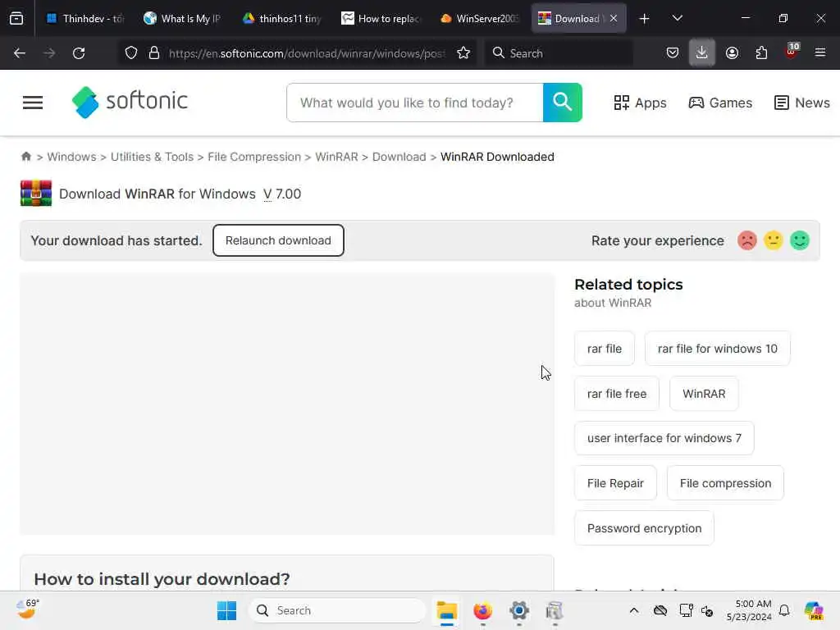The width and height of the screenshot is (840, 630).
Task: Open Softonic hamburger menu
Action: pyautogui.click(x=33, y=103)
